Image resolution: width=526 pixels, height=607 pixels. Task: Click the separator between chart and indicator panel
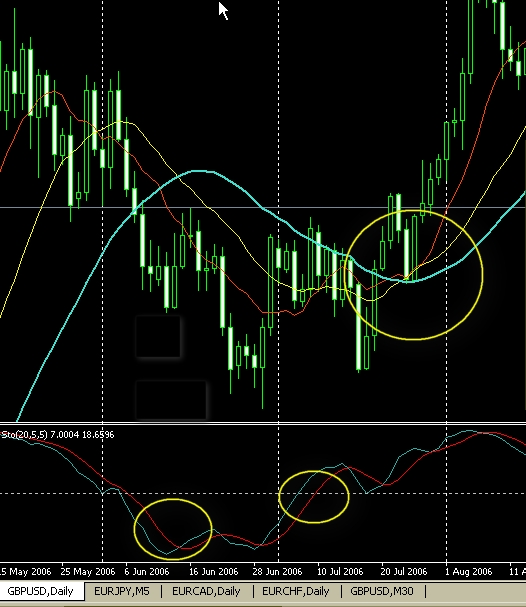263,423
